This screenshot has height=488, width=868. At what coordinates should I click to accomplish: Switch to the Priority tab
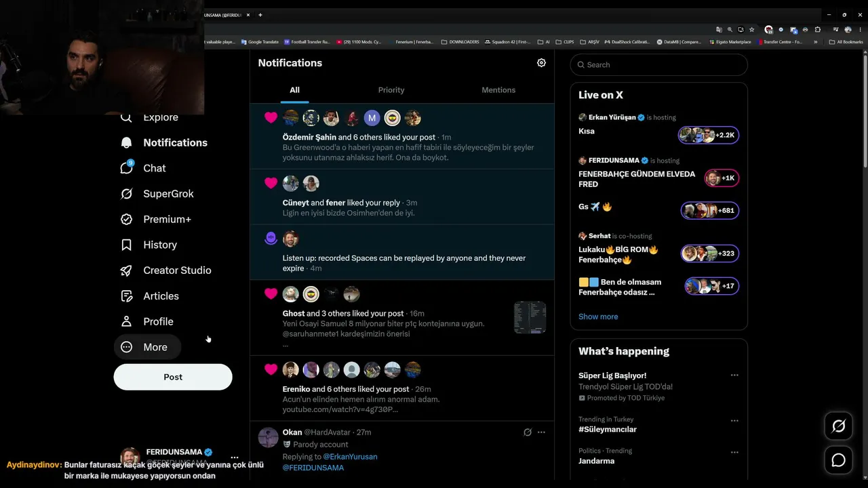391,90
